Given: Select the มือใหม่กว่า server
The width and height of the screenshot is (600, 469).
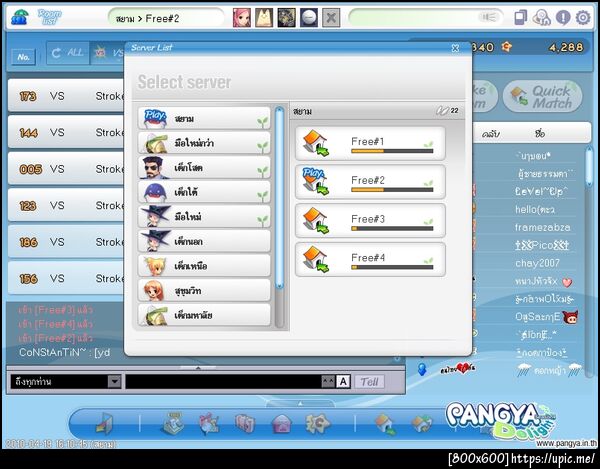Looking at the screenshot, I should pos(204,143).
